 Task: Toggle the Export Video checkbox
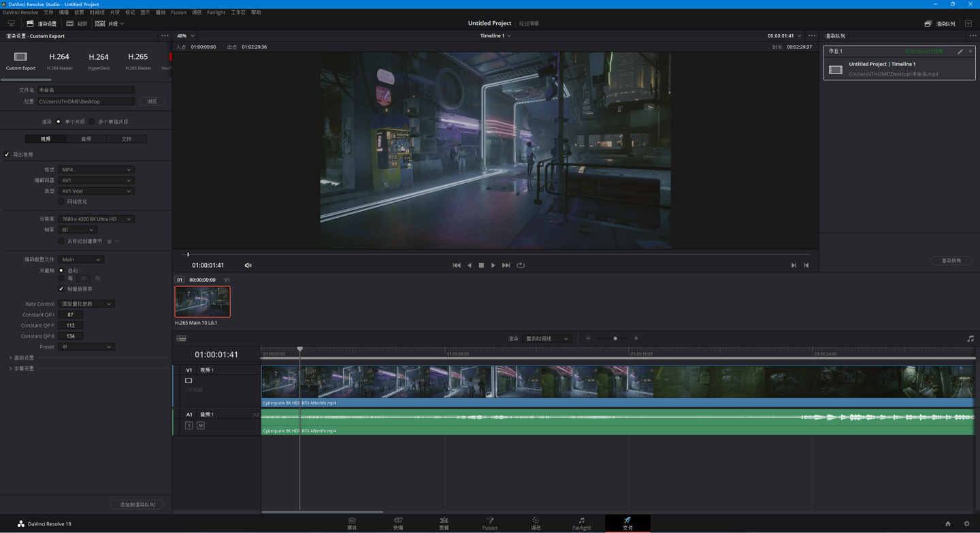(x=7, y=155)
